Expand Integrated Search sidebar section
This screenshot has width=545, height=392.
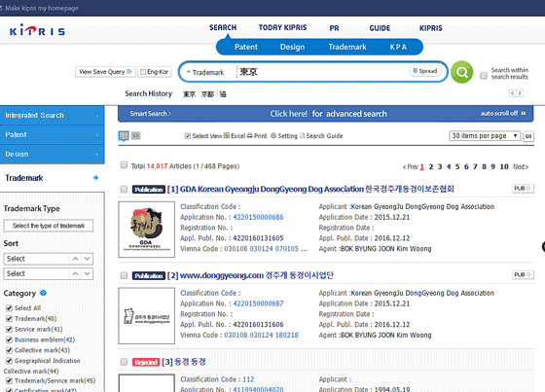pyautogui.click(x=53, y=115)
